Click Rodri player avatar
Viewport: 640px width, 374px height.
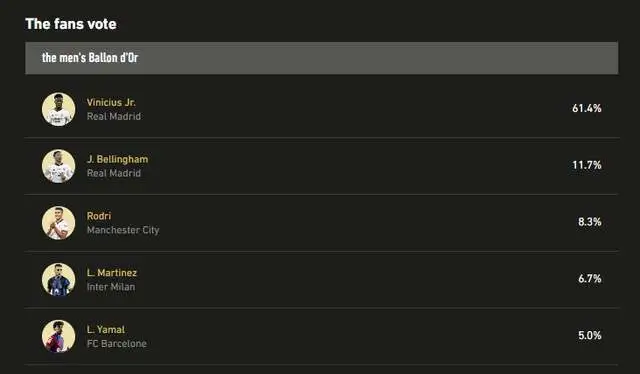tap(58, 223)
